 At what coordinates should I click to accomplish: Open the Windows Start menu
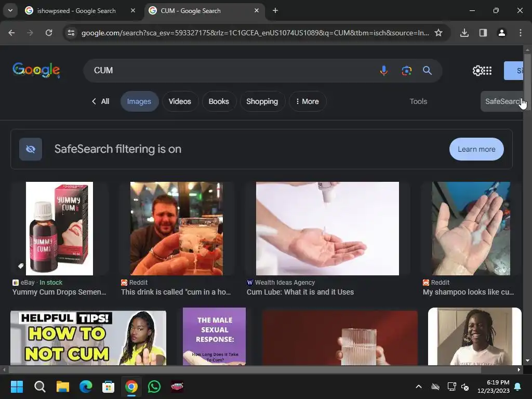(x=17, y=387)
